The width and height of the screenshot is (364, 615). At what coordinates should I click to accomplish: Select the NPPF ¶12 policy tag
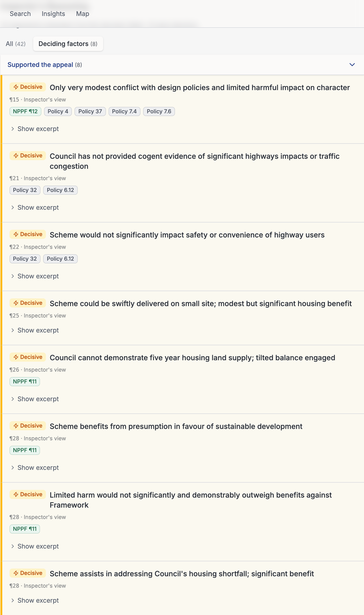(x=25, y=111)
